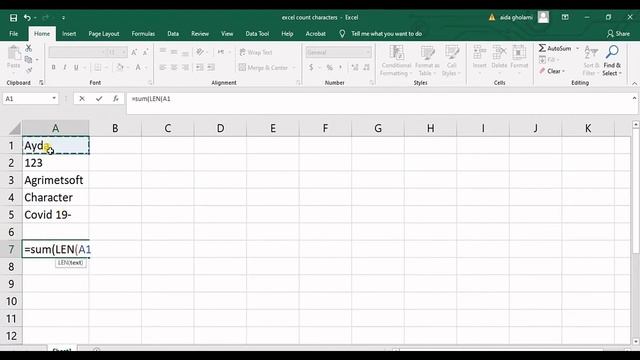640x360 pixels.
Task: Click Format as Table icon
Action: tap(427, 53)
